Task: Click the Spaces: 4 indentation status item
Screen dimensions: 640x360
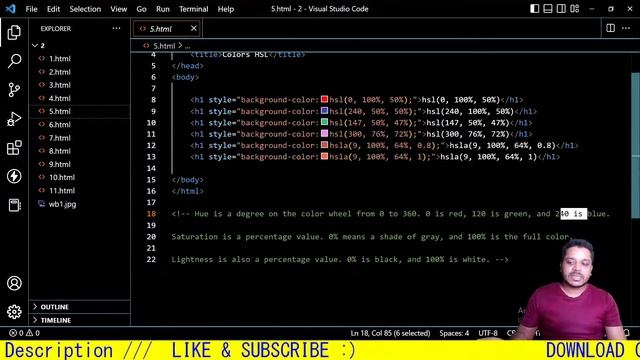Action: (x=454, y=333)
